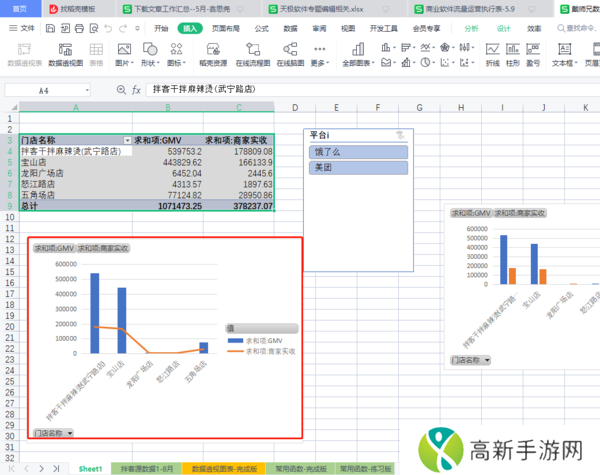Open 图片 picture dropdown

point(124,63)
